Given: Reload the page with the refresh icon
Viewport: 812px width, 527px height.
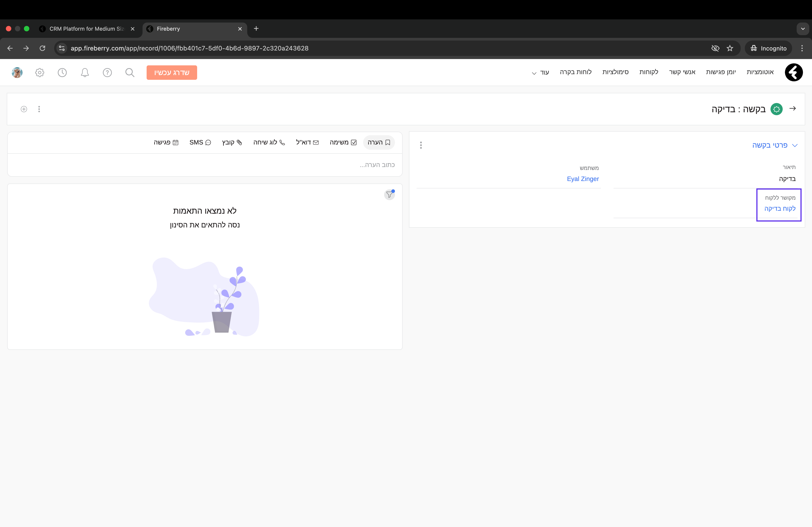Looking at the screenshot, I should pyautogui.click(x=42, y=48).
